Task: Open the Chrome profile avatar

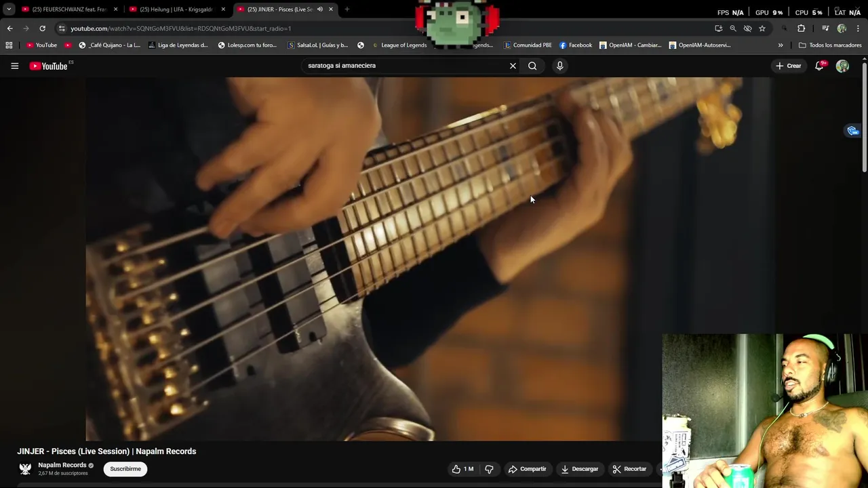Action: tap(842, 28)
